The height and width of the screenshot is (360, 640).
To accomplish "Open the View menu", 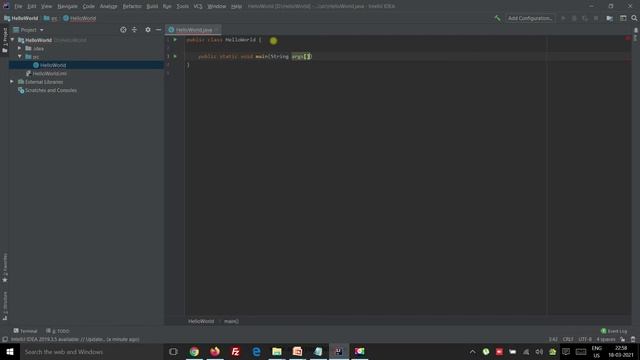I will point(46,6).
